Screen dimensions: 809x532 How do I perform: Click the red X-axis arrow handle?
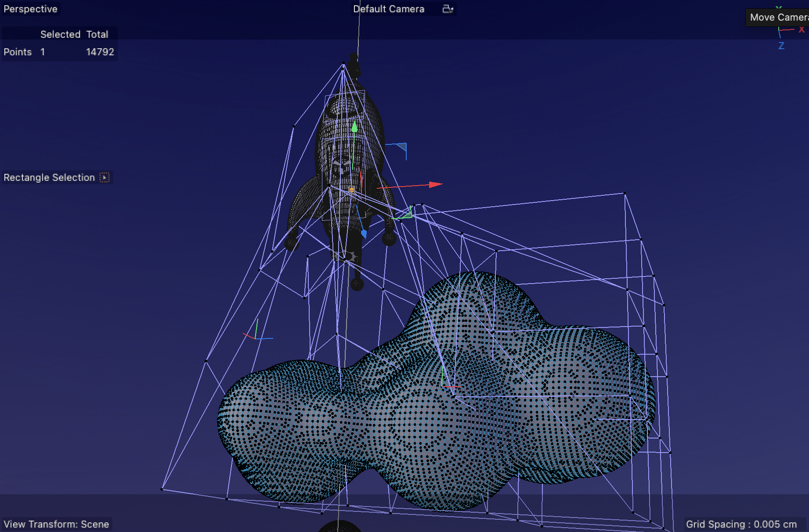tap(435, 184)
